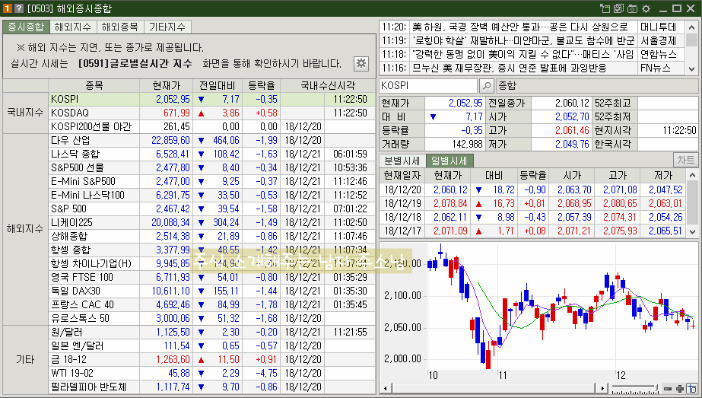Select the KOSPI row in index table
Image resolution: width=702 pixels, height=398 pixels.
point(212,99)
